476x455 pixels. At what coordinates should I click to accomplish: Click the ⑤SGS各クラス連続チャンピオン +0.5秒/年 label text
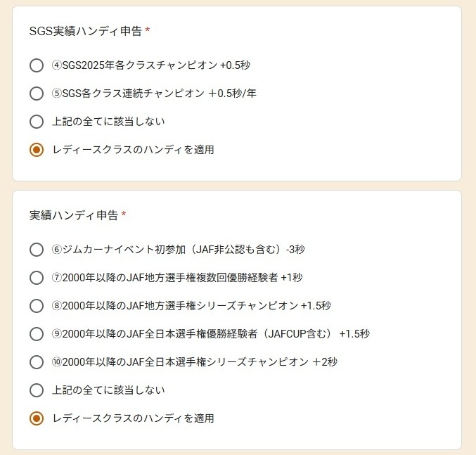click(x=154, y=94)
